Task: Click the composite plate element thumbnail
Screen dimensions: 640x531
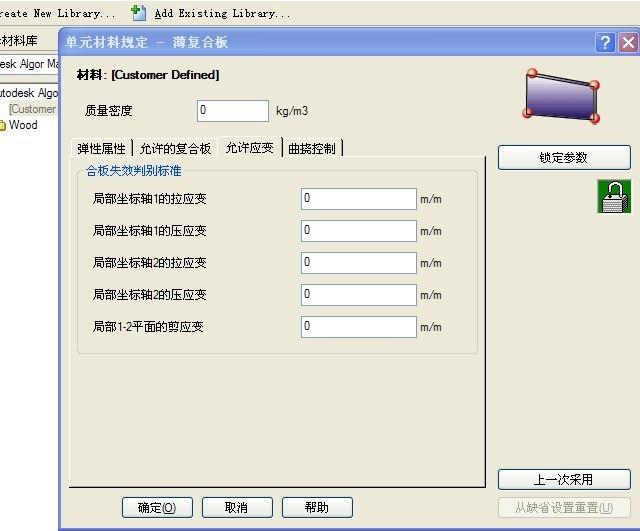Action: pyautogui.click(x=563, y=95)
